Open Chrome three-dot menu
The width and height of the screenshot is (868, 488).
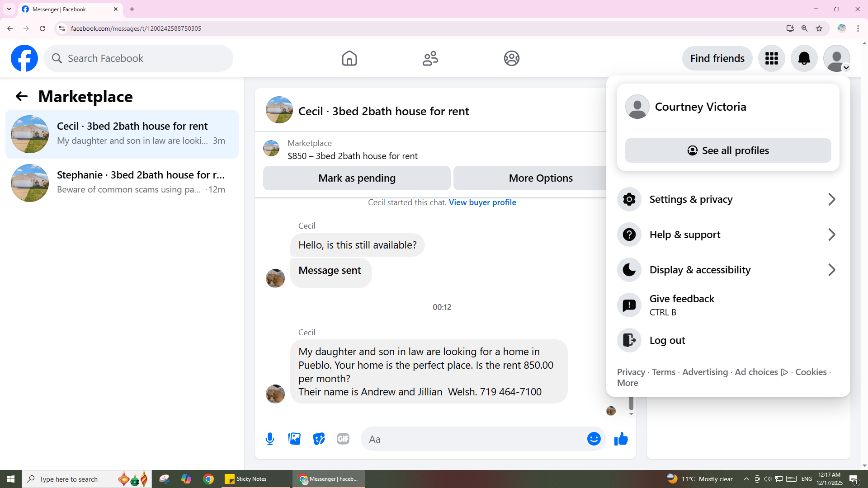(x=858, y=28)
